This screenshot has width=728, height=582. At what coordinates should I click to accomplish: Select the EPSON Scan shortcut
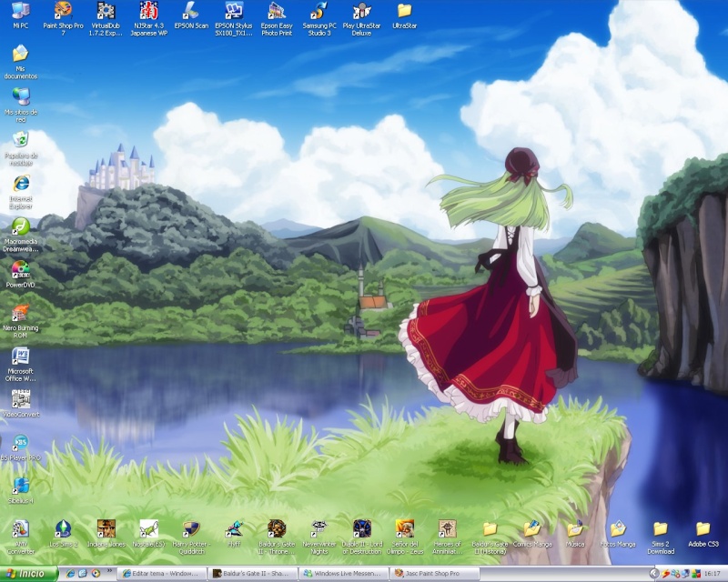(x=191, y=15)
